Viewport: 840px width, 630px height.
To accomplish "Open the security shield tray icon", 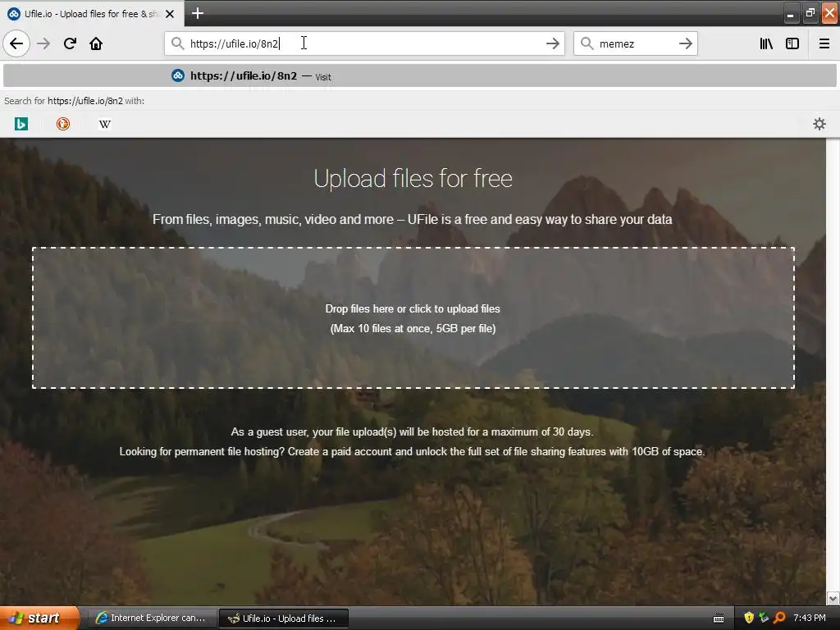I will click(749, 618).
